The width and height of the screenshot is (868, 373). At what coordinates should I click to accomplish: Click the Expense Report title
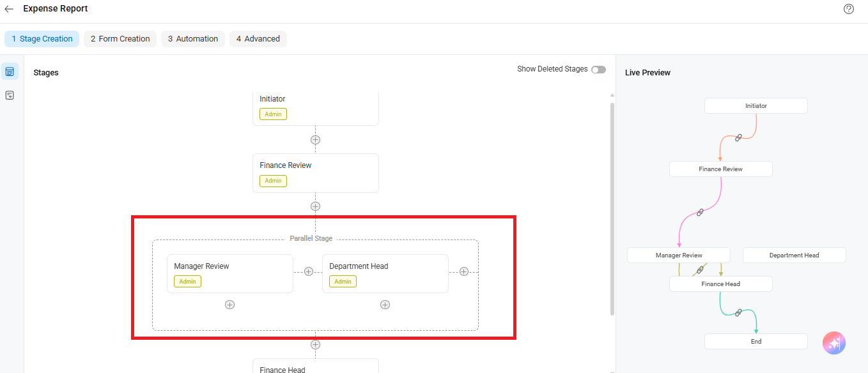(x=56, y=9)
